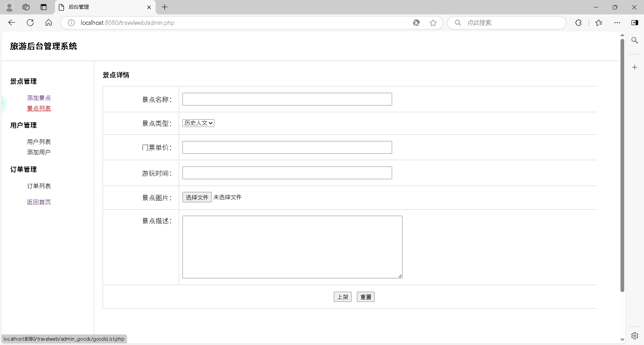Open the favorites list icon
The height and width of the screenshot is (345, 644).
(x=599, y=23)
